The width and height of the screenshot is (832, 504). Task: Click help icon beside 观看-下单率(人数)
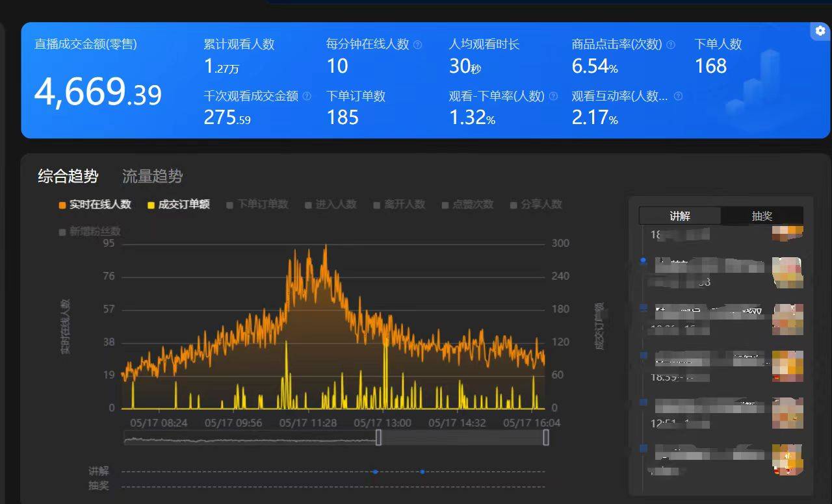pos(553,96)
